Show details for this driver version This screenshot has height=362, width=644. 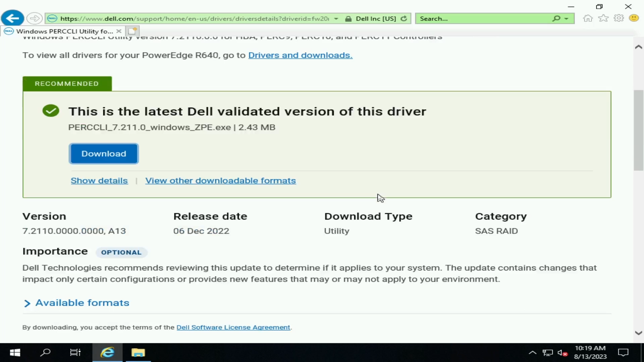pos(99,180)
